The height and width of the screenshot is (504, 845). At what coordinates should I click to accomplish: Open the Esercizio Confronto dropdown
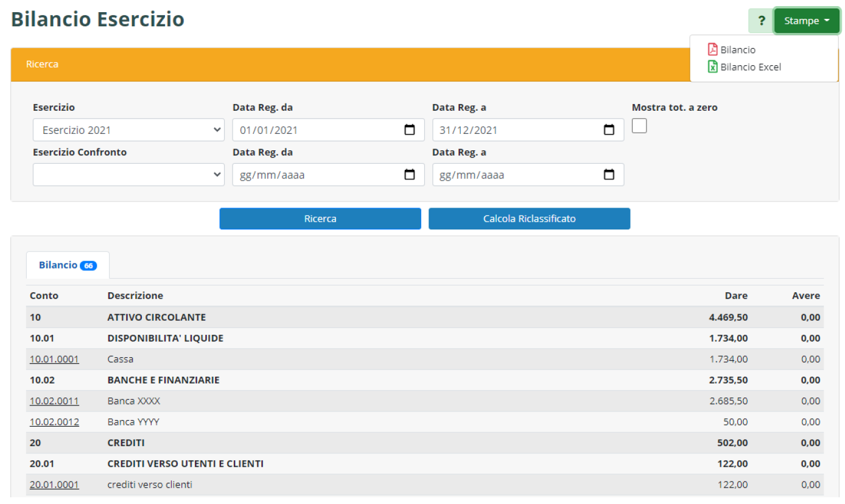(128, 175)
